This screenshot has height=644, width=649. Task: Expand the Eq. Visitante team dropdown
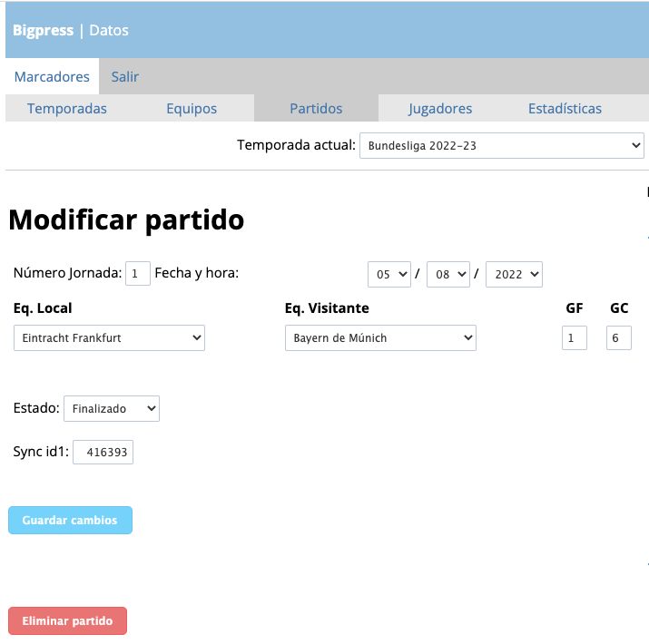pos(380,338)
